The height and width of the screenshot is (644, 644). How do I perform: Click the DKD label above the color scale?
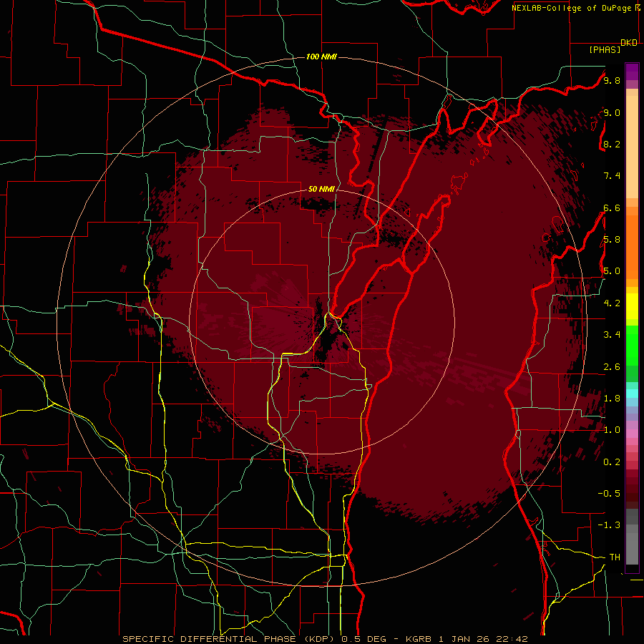pyautogui.click(x=628, y=43)
